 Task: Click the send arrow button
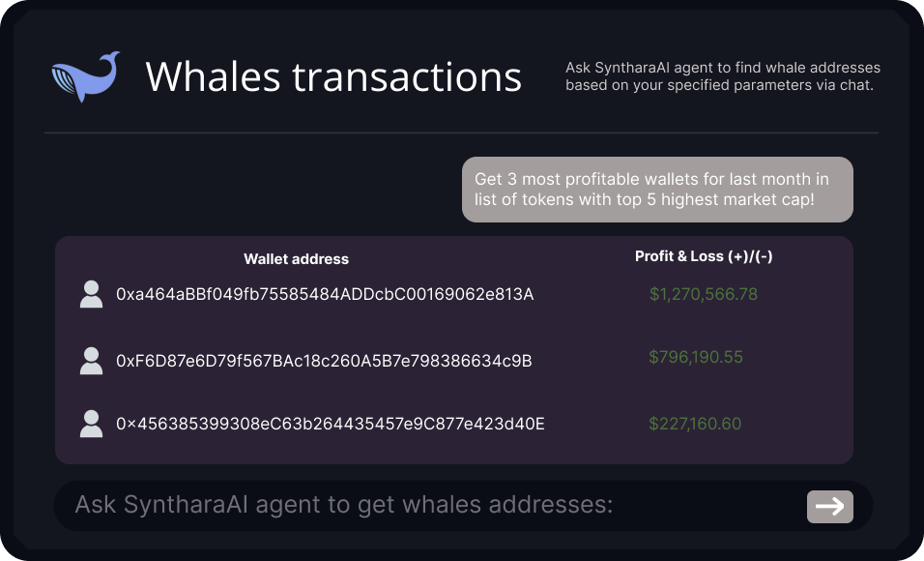click(829, 506)
